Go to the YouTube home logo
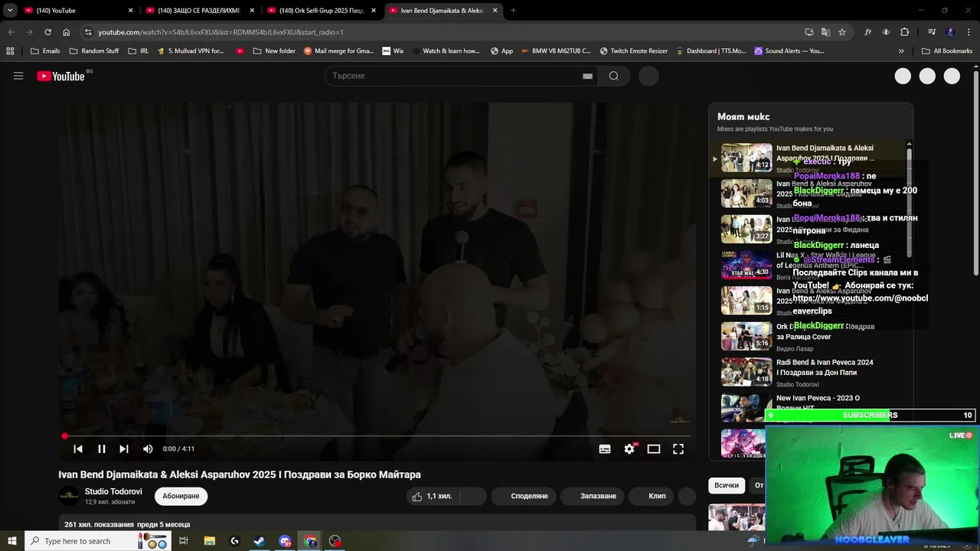Viewport: 980px width, 551px height. 60,76
